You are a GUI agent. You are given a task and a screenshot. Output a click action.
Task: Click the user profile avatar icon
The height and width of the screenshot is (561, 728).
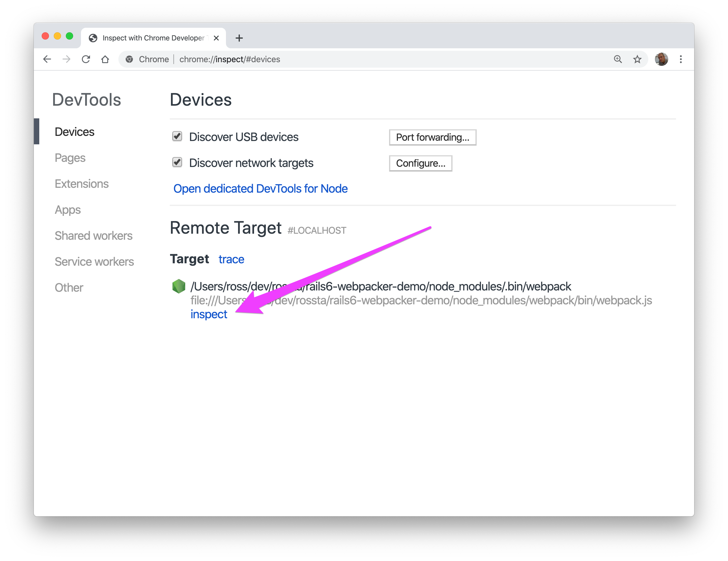coord(661,59)
